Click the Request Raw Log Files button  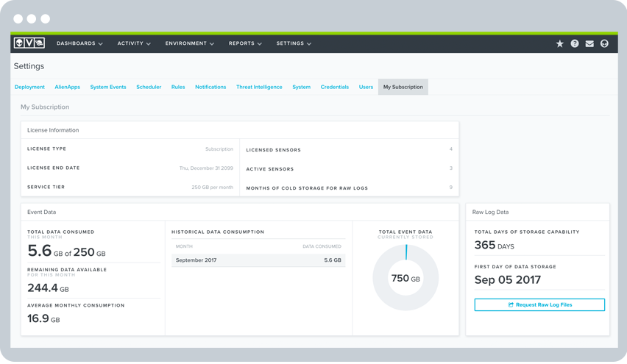[539, 304]
